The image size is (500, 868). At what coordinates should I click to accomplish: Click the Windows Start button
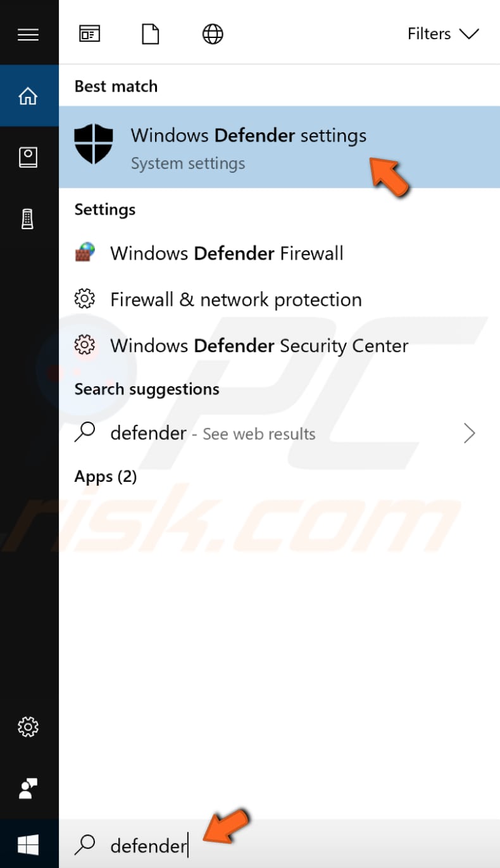[x=28, y=845]
